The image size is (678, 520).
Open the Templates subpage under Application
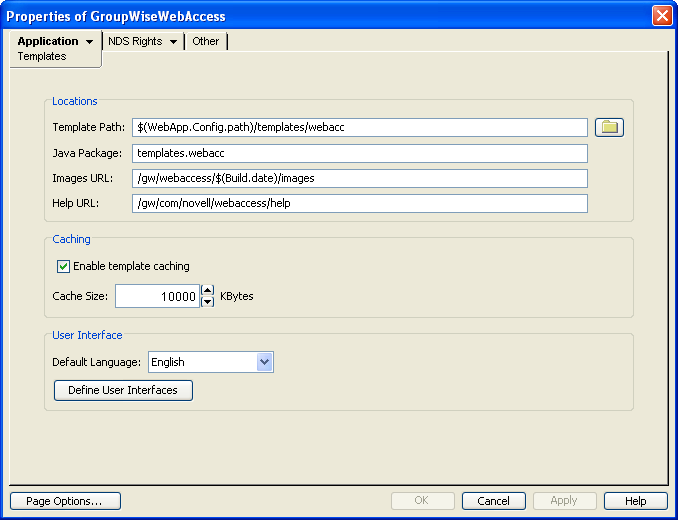(42, 56)
